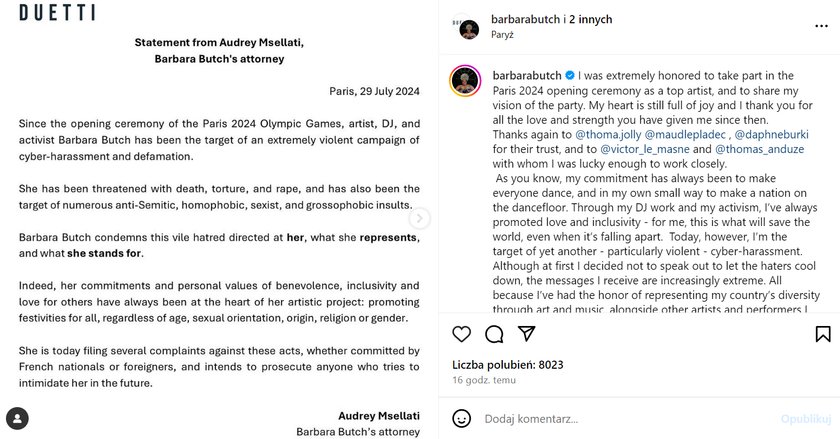Visit the @thomas_anduze profile link
The width and height of the screenshot is (840, 439).
[x=760, y=149]
